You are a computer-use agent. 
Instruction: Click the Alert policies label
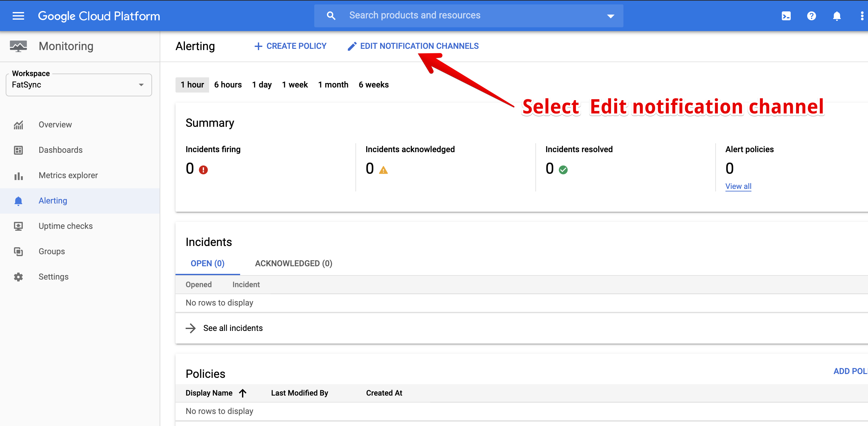(750, 149)
